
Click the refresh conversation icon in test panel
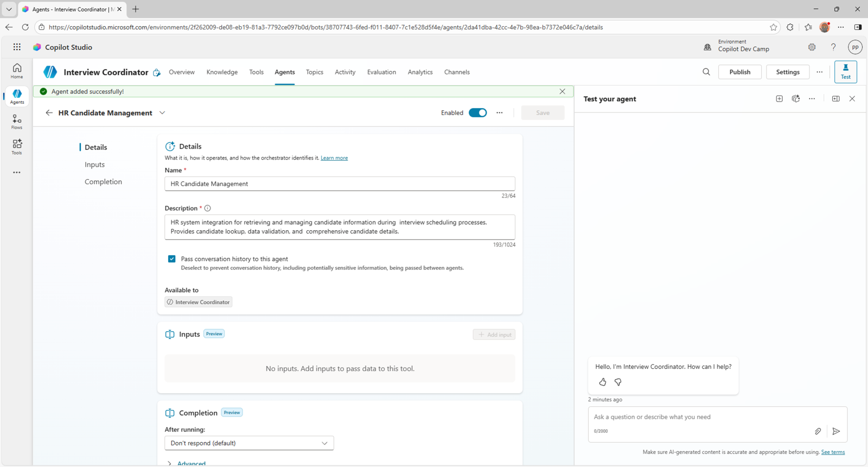[x=796, y=99]
